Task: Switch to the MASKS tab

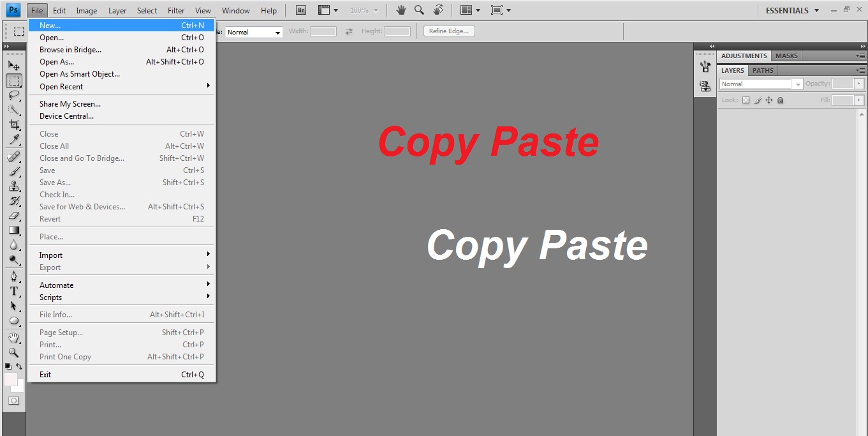Action: pyautogui.click(x=786, y=56)
